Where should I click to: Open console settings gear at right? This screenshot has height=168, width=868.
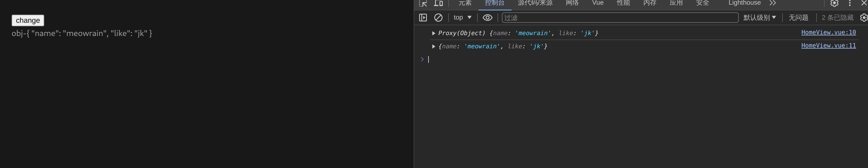click(x=863, y=18)
